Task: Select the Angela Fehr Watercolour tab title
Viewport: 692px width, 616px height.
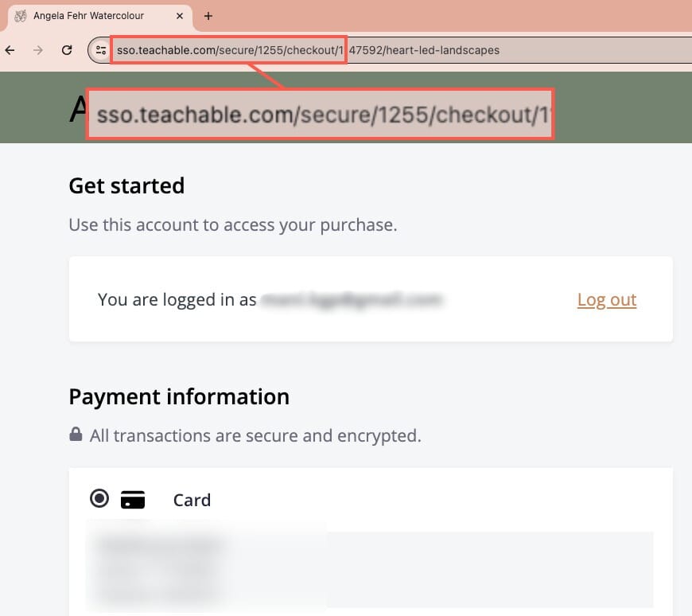Action: pos(89,16)
